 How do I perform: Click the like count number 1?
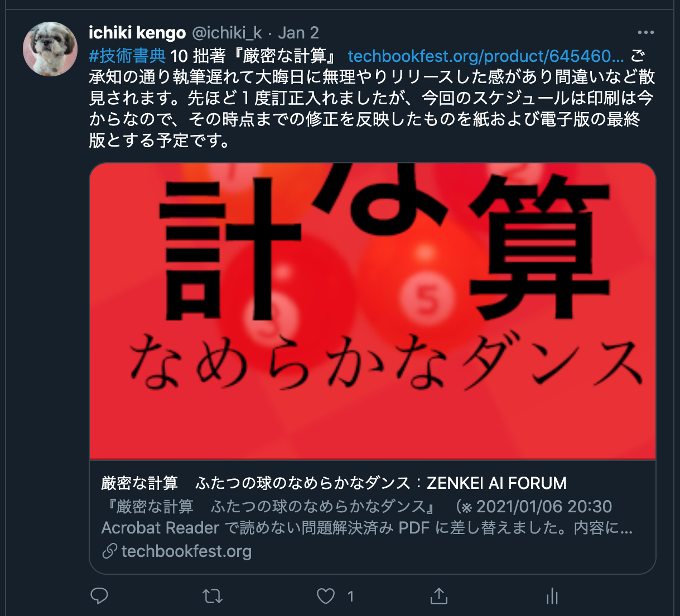[350, 597]
